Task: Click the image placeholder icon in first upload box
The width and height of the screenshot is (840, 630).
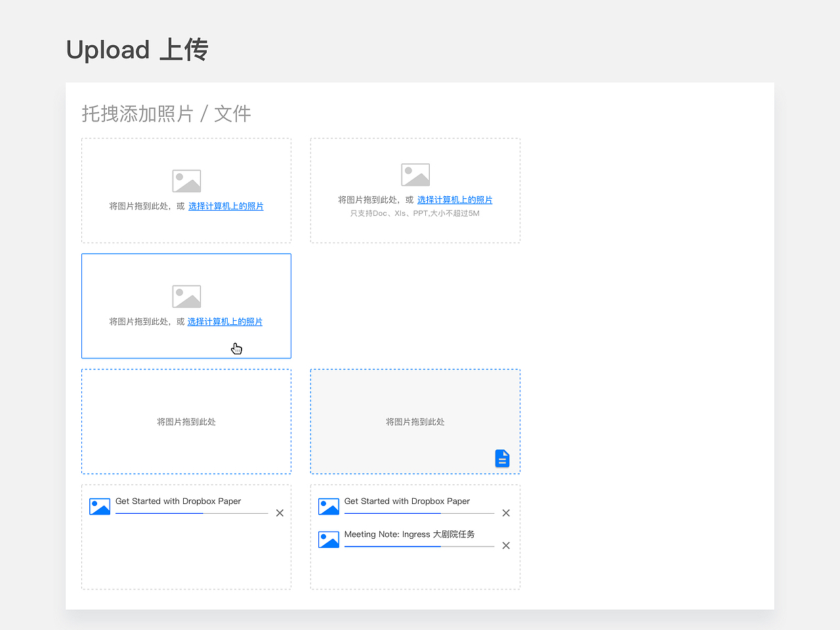Action: [x=186, y=180]
